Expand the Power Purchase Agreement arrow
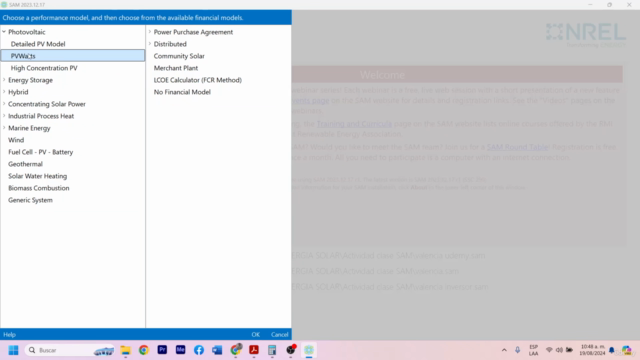Screen dimensions: 640x360 (150, 32)
